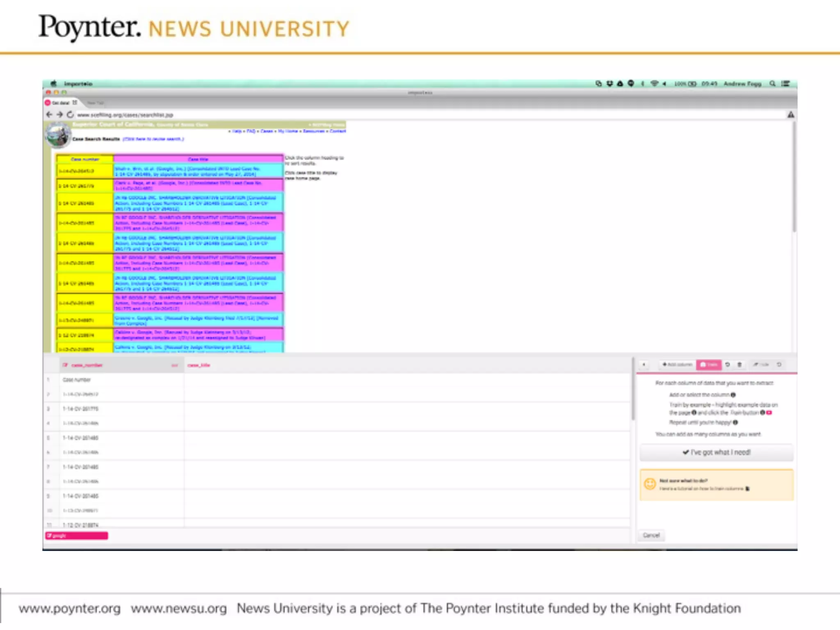Click the 'I've got what I need!' button
Image resolution: width=840 pixels, height=630 pixels.
coord(716,452)
